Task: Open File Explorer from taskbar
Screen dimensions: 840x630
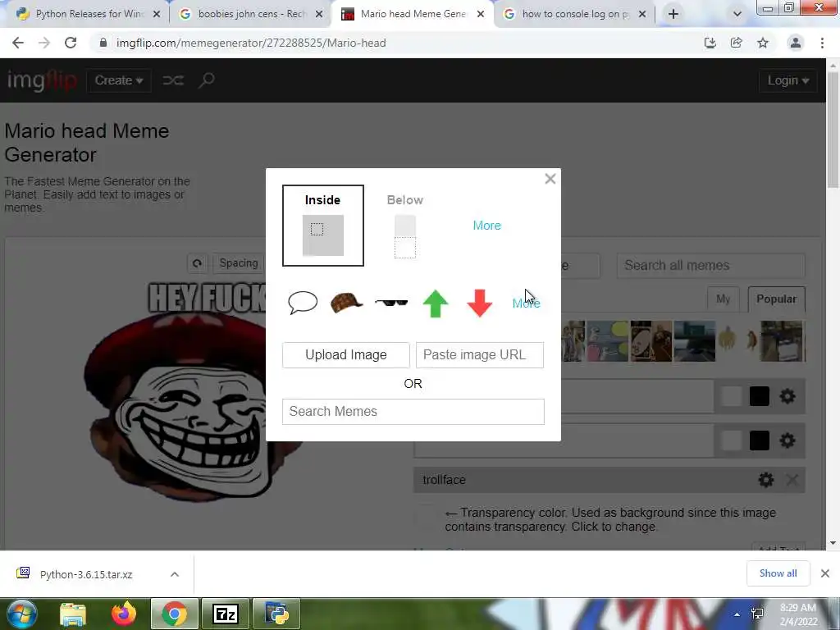Action: [73, 614]
